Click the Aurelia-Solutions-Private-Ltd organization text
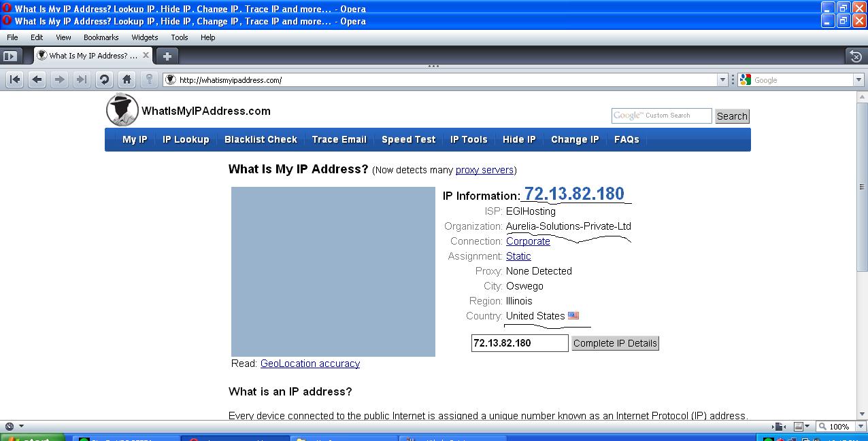Screen dimensions: 868x441 [569, 226]
